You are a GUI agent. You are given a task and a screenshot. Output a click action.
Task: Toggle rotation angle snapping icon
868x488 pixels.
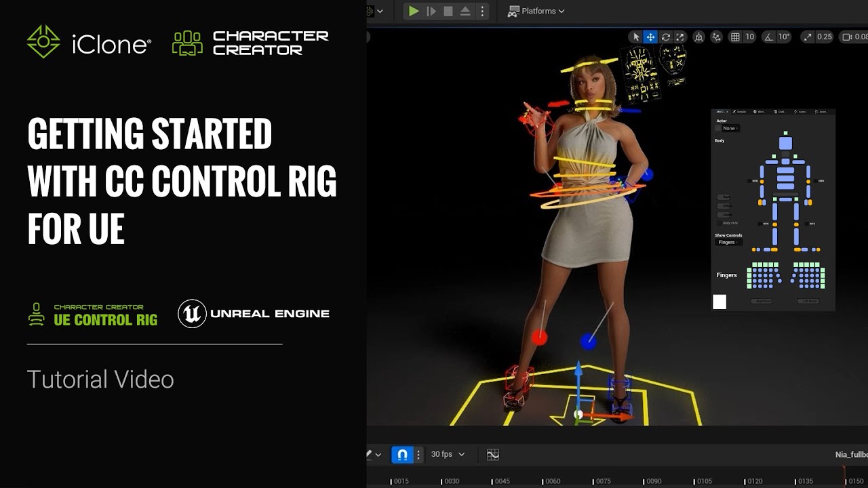pos(768,37)
